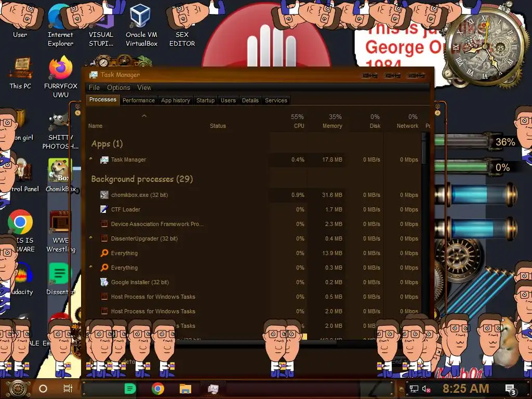Open Cortana circle on taskbar
The height and width of the screenshot is (399, 532).
pos(43,389)
